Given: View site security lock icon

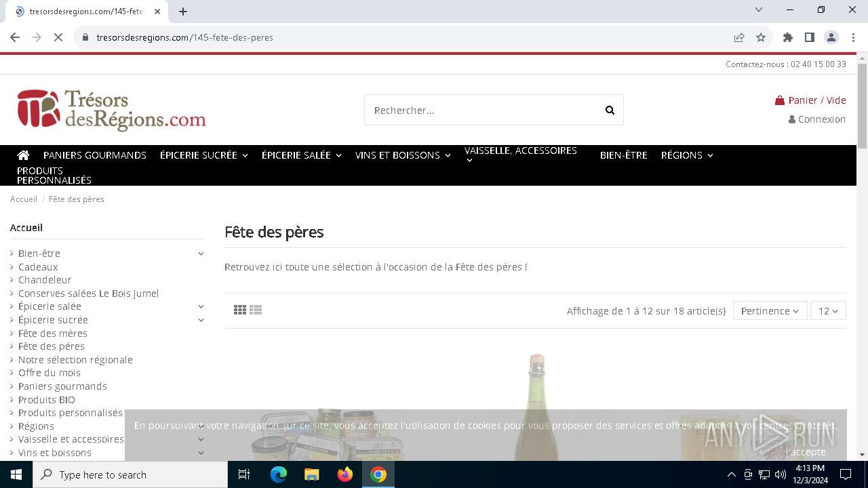Looking at the screenshot, I should point(85,37).
